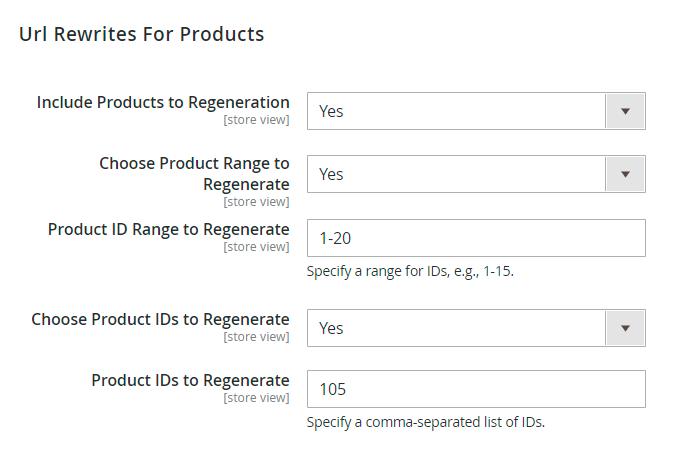Click the Product ID Range to Regenerate label
680x451 pixels.
(x=168, y=229)
